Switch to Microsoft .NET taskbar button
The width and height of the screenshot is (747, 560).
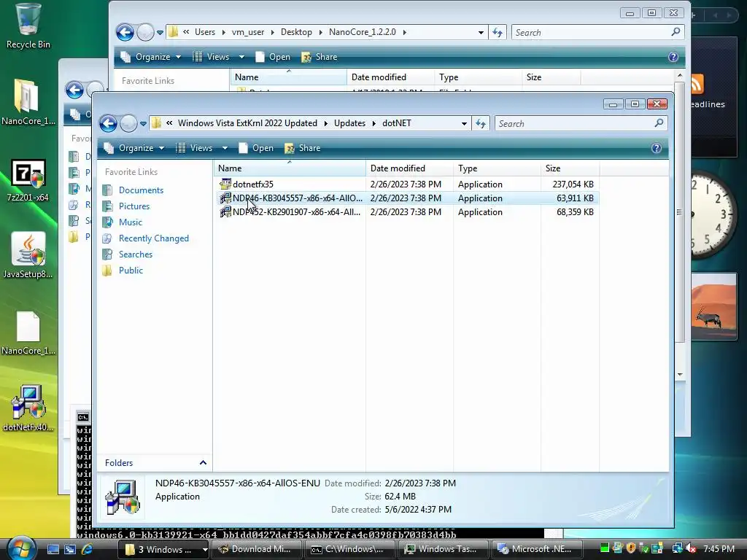click(536, 549)
